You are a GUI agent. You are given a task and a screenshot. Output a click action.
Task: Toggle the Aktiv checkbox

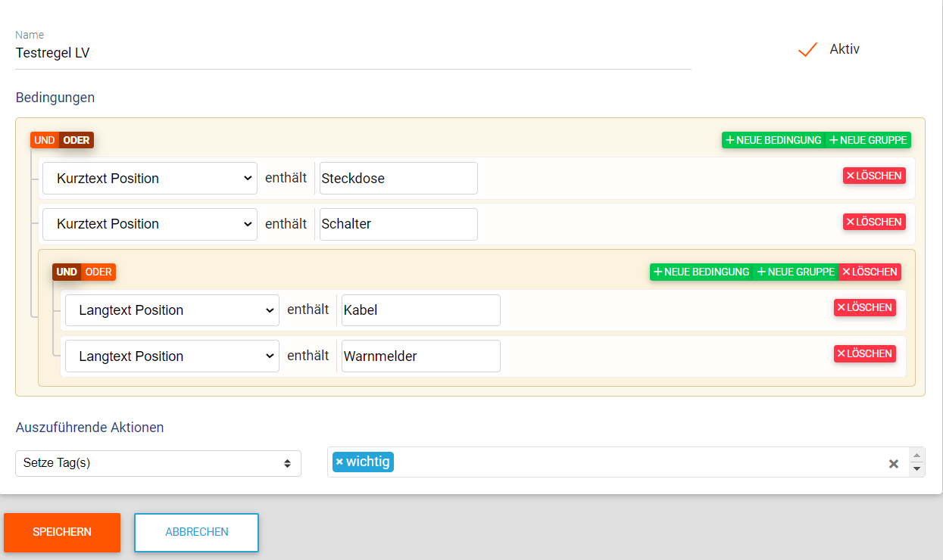[808, 50]
